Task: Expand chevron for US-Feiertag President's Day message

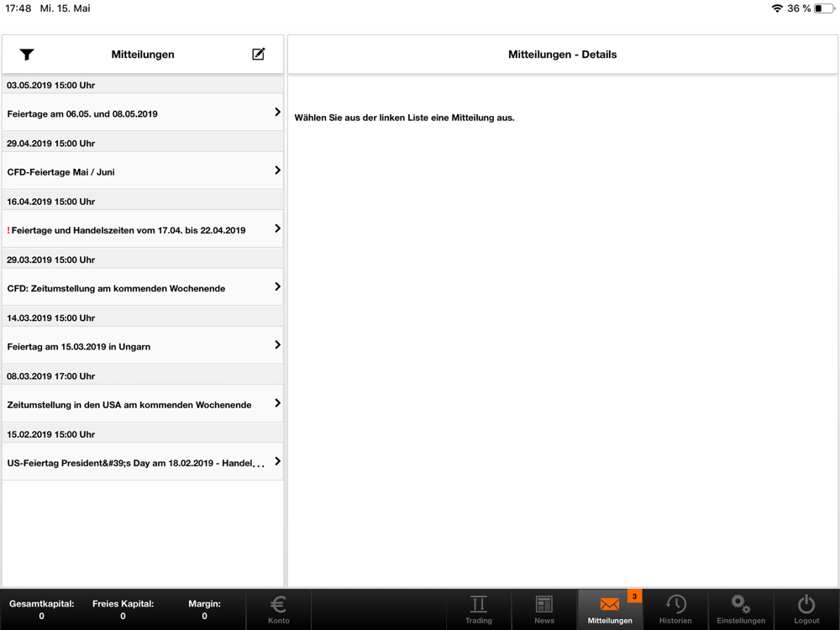Action: point(277,461)
